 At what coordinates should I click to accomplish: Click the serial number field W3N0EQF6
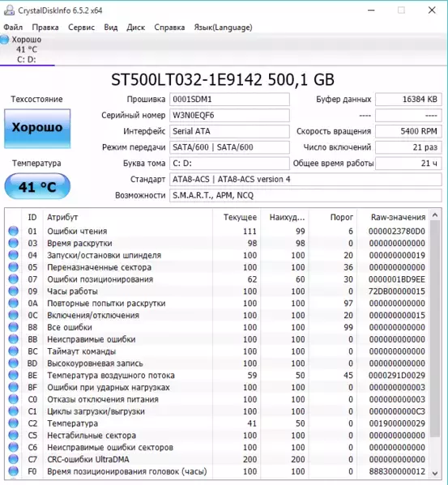pos(229,115)
